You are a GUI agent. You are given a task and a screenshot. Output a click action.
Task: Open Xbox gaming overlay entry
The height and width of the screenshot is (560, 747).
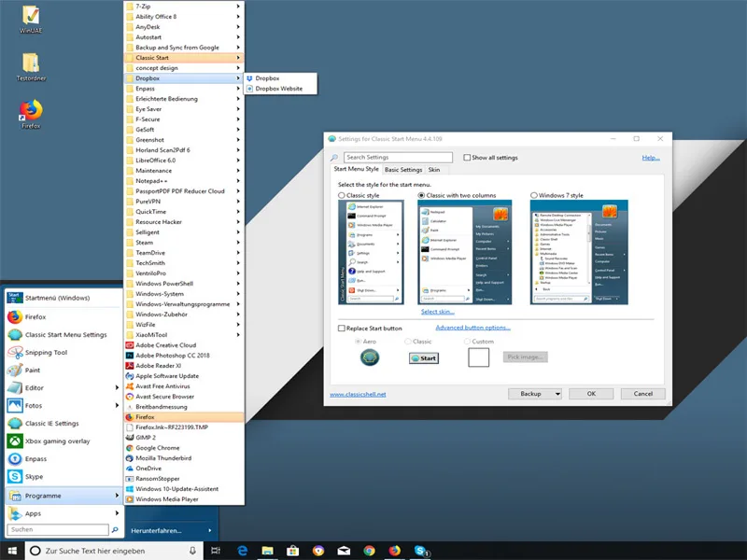[x=49, y=441]
